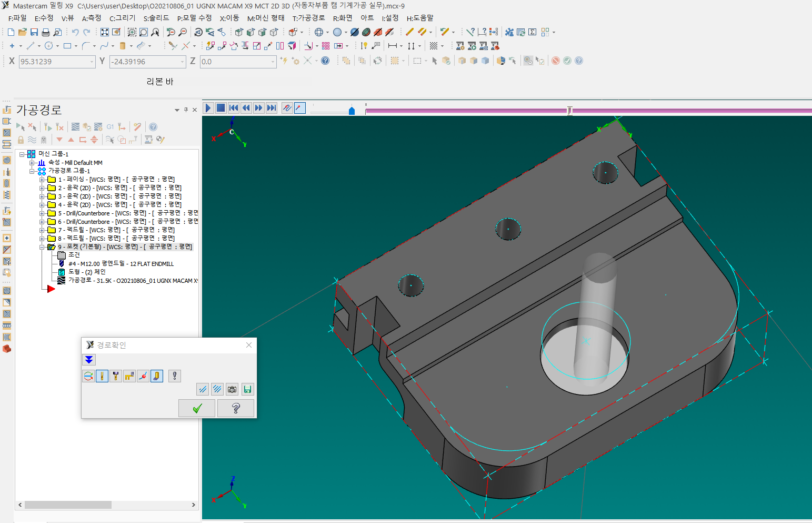This screenshot has width=812, height=523.
Task: Select all operations icon in toolpath panel
Action: click(20, 127)
